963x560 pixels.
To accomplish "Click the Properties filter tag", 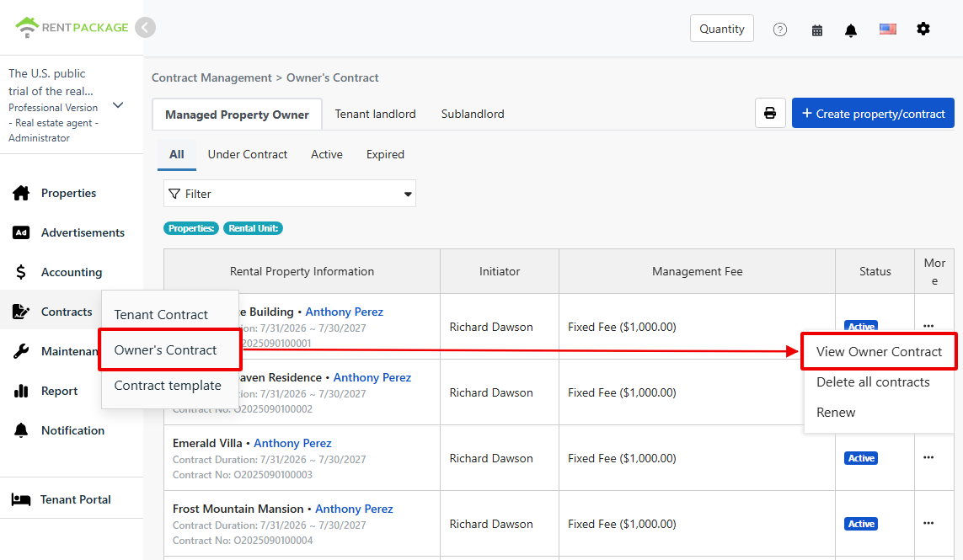I will (x=191, y=228).
